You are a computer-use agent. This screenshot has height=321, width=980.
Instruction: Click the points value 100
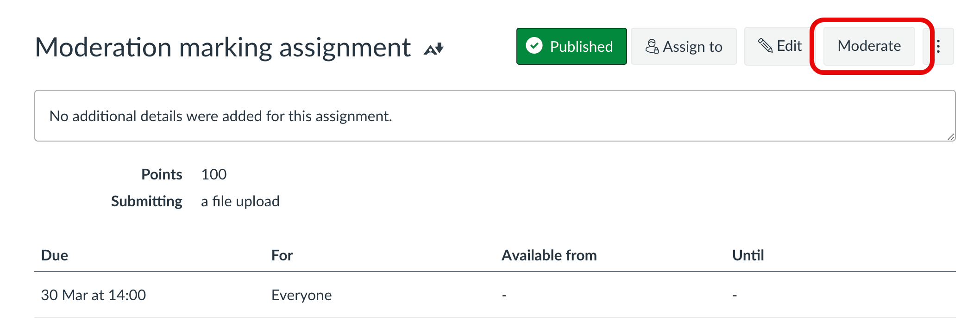point(214,174)
